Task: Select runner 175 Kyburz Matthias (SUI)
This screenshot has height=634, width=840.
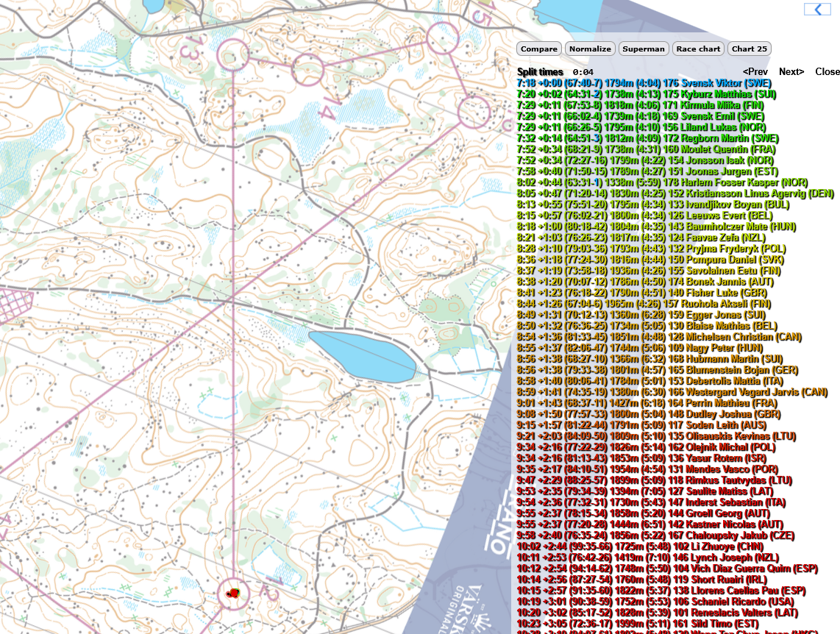Action: tap(647, 94)
